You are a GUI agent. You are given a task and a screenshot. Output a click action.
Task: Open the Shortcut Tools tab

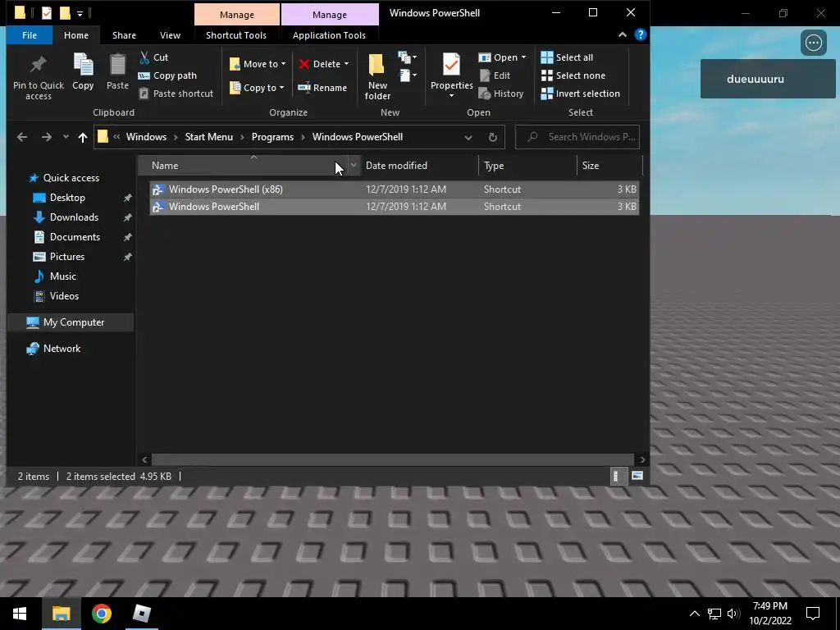pos(236,35)
